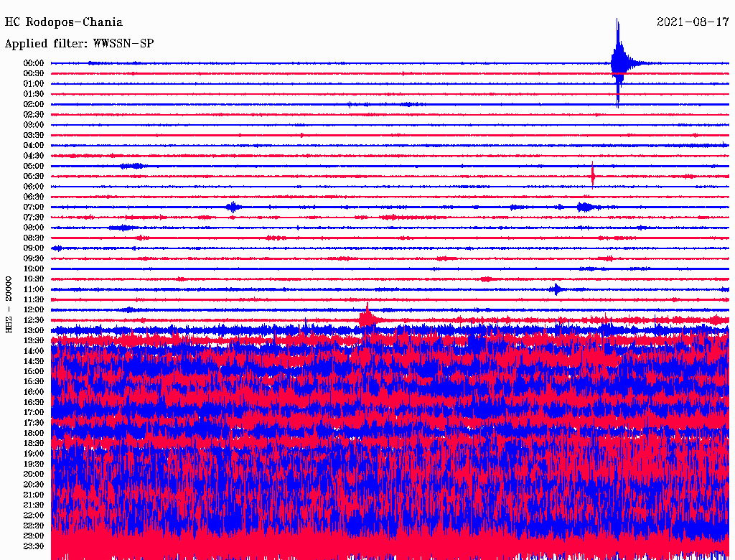Click the 05:00 time label
Screen dimensions: 735x560
click(34, 166)
